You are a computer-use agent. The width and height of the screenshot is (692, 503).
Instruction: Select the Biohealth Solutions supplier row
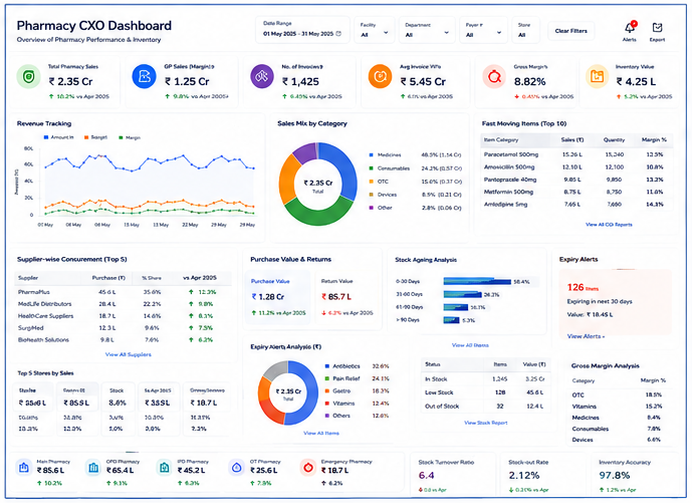[x=123, y=340]
